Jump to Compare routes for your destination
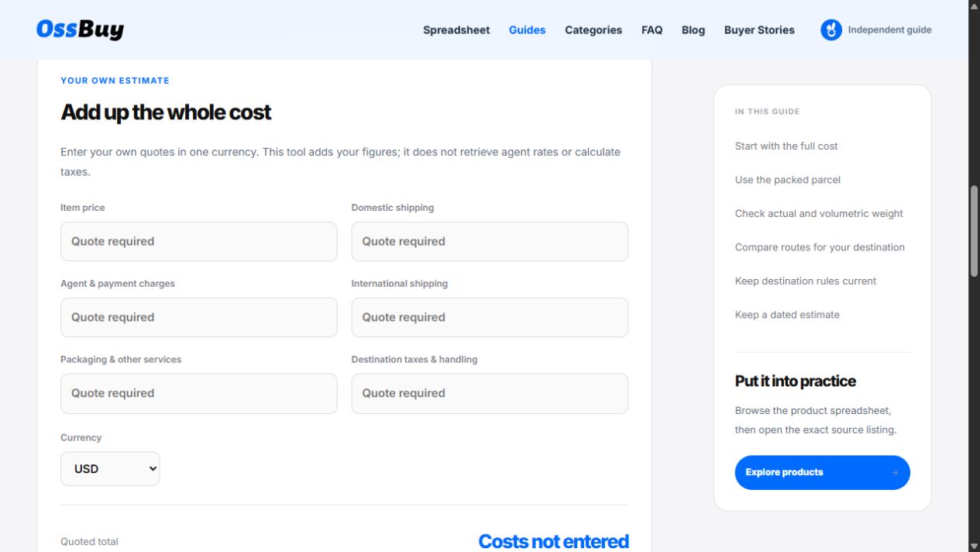 820,247
